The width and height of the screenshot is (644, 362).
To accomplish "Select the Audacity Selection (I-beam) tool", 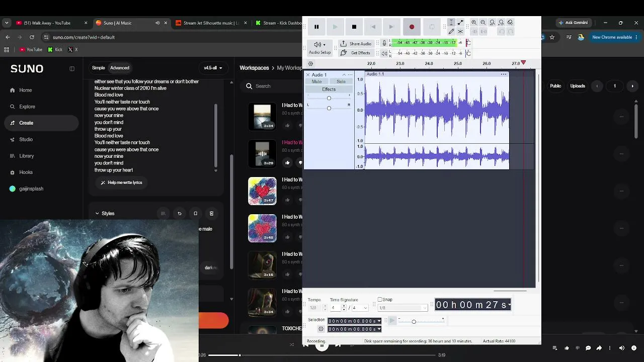I will pos(451,23).
